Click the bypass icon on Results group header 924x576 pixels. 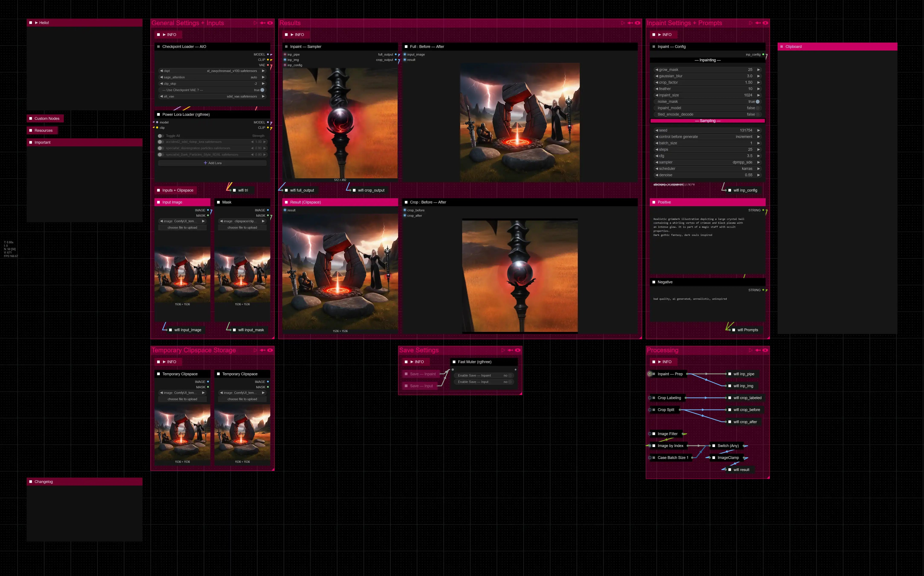point(630,23)
